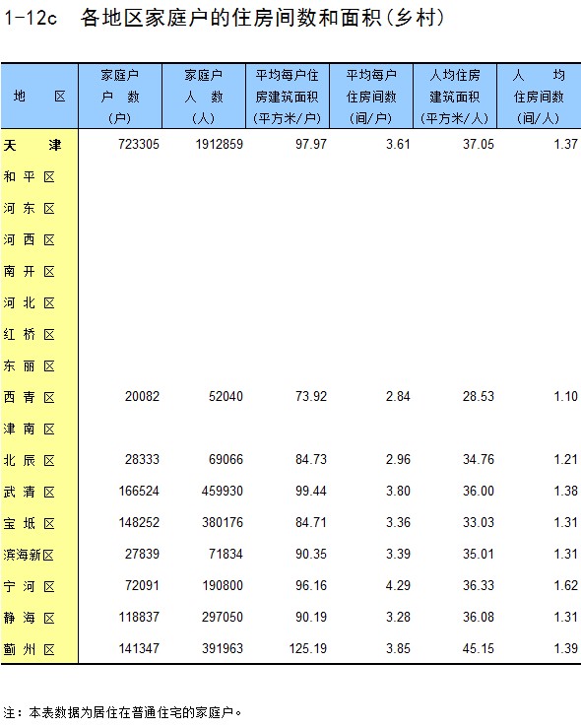Select the 和平区 row label

[x=30, y=177]
